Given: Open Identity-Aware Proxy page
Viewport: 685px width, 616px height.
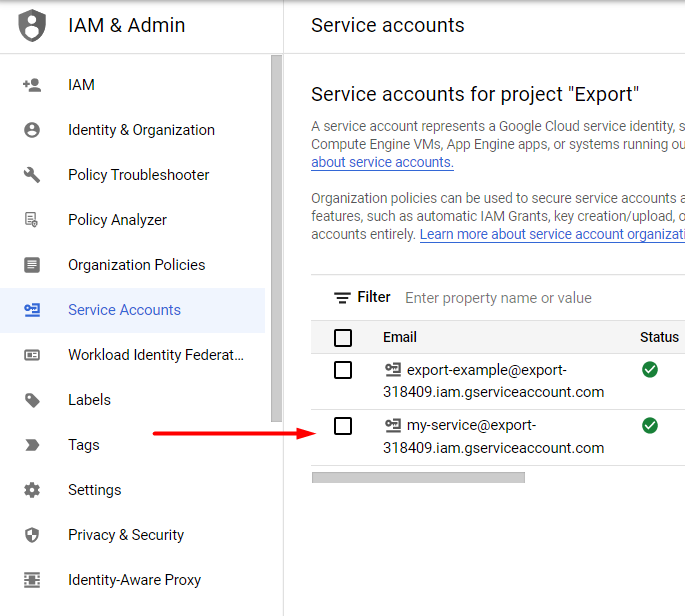Looking at the screenshot, I should (132, 580).
